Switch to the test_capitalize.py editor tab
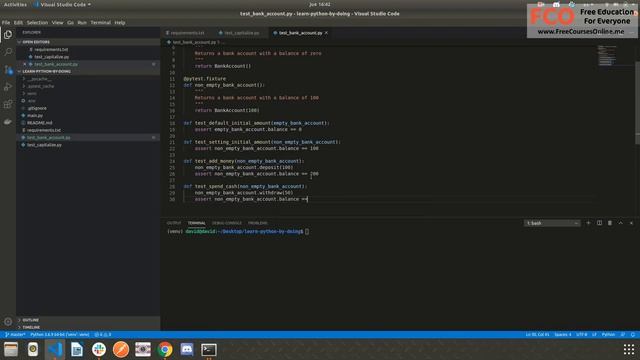640x360 pixels. [241, 33]
